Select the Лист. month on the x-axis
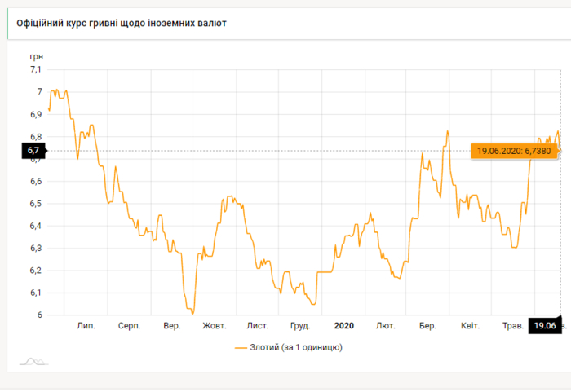Viewport: 571px width, 392px height. [x=258, y=326]
